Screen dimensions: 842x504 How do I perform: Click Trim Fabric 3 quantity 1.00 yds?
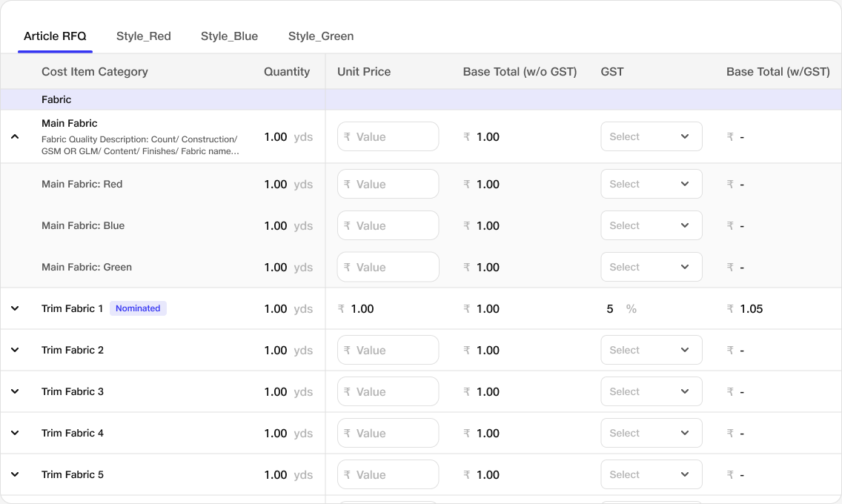[x=288, y=392]
